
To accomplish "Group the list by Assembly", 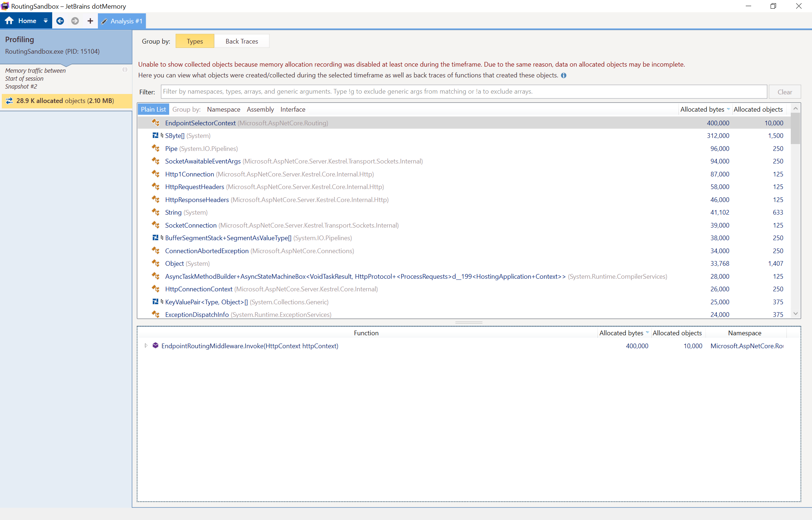I will point(260,109).
